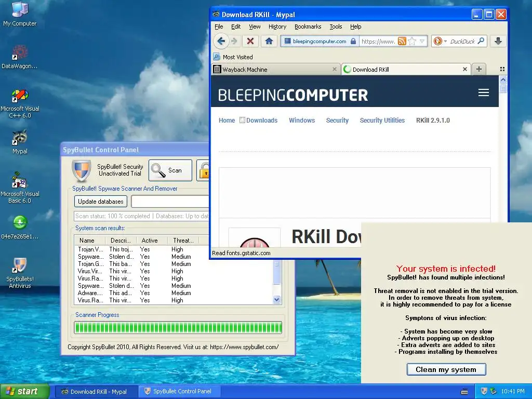This screenshot has height=399, width=532.
Task: Go back in Mypal browser
Action: click(x=221, y=41)
